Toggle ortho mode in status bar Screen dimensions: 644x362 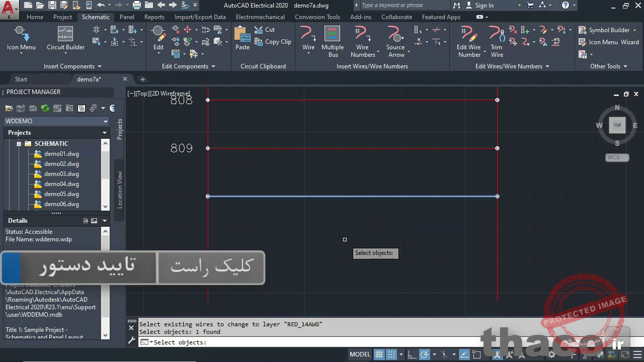tap(411, 354)
